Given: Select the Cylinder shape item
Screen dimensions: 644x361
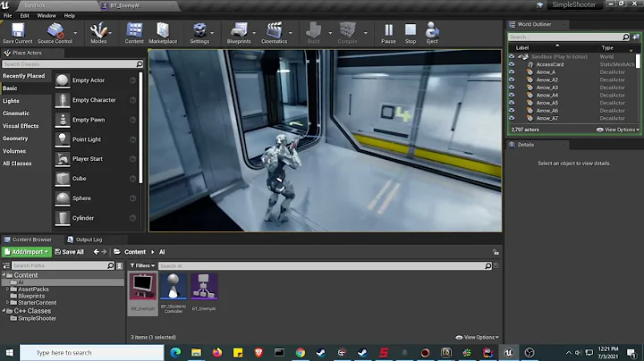Looking at the screenshot, I should pos(96,218).
